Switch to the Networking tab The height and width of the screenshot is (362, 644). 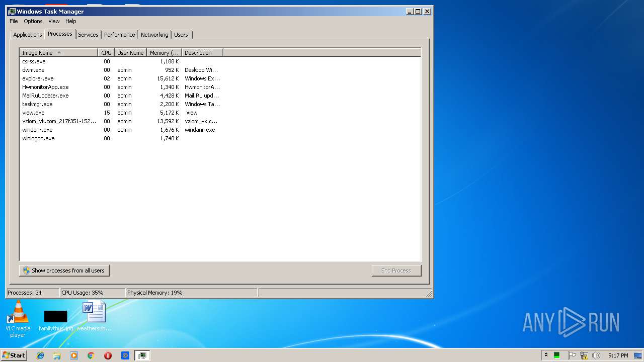pos(154,35)
